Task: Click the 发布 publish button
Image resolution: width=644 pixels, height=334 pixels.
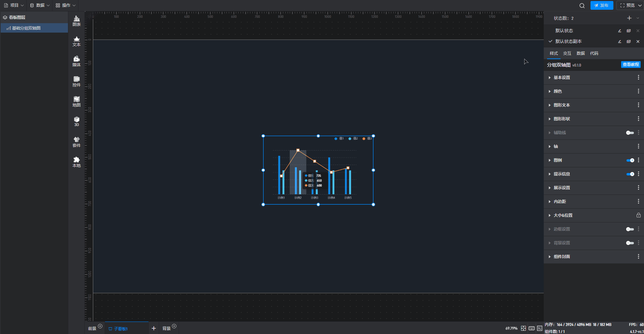Action: (602, 5)
